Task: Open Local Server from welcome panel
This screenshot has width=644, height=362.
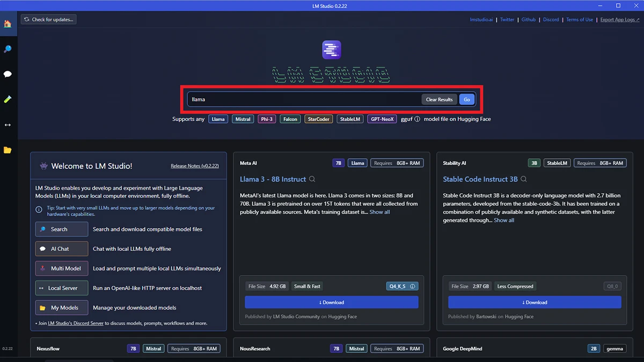Action: point(62,288)
